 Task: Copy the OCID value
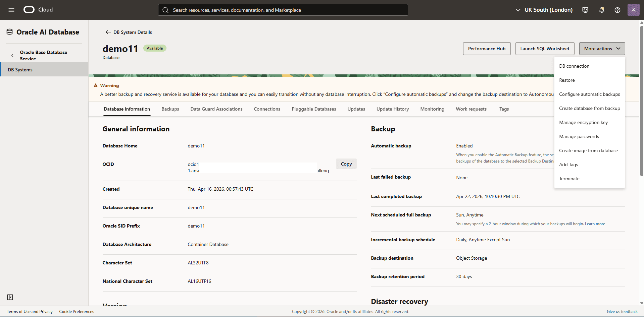click(346, 164)
